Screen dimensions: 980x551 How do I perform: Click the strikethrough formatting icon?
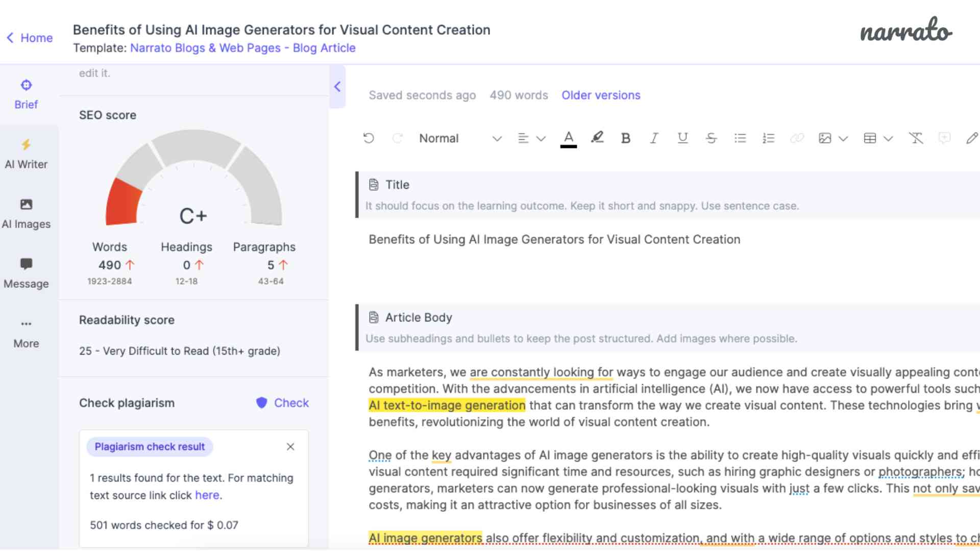(x=712, y=139)
